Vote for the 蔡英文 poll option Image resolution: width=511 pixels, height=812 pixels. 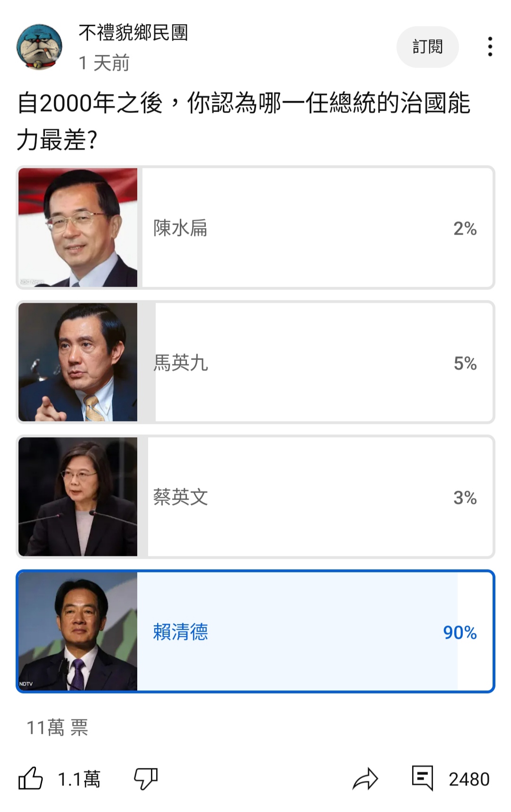255,497
